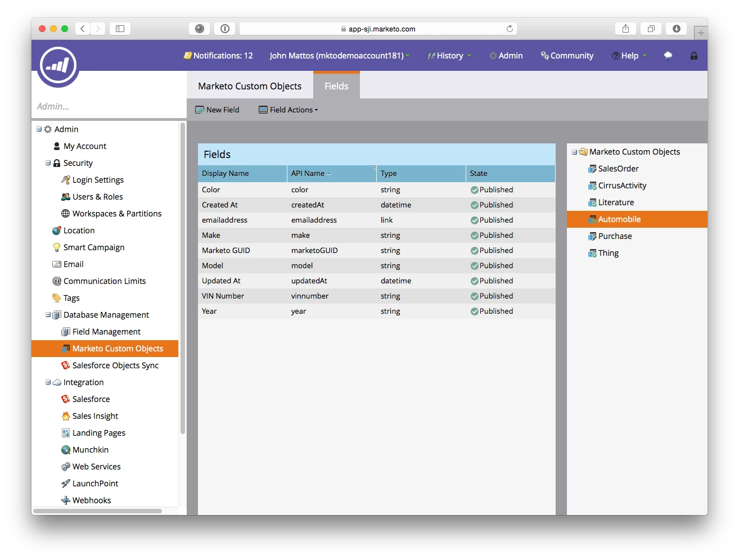739x560 pixels.
Task: Open the Field Actions dropdown
Action: point(288,110)
